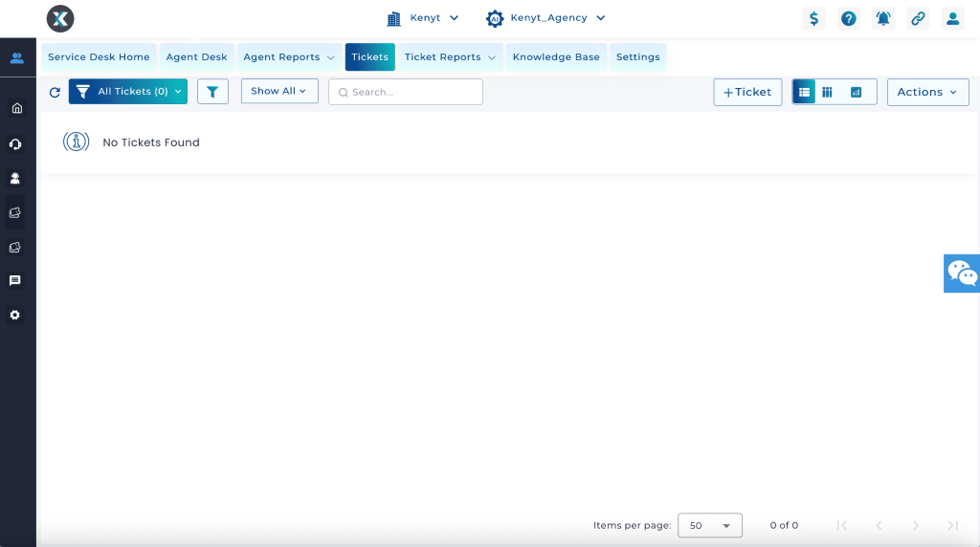Open the Service Desk Home tab
This screenshot has width=980, height=547.
[x=99, y=57]
